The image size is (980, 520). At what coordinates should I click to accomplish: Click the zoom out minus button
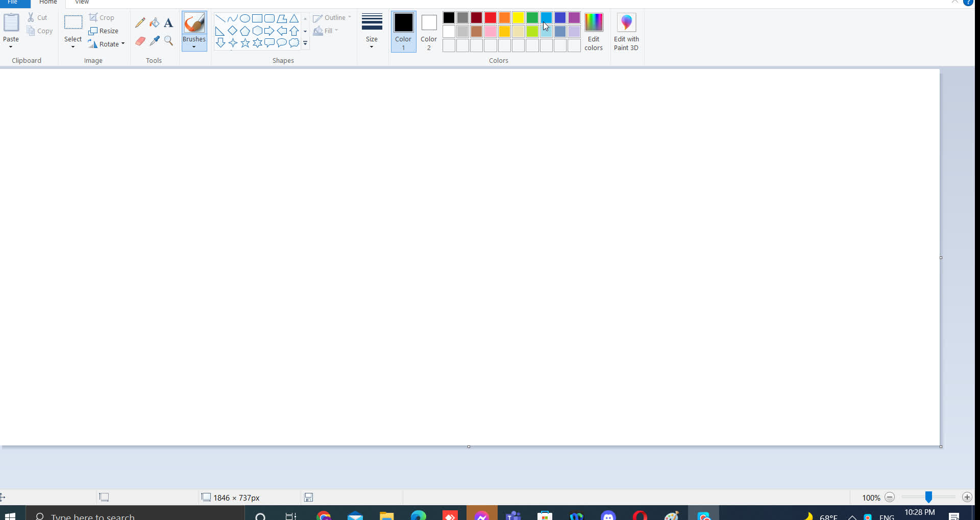tap(890, 497)
